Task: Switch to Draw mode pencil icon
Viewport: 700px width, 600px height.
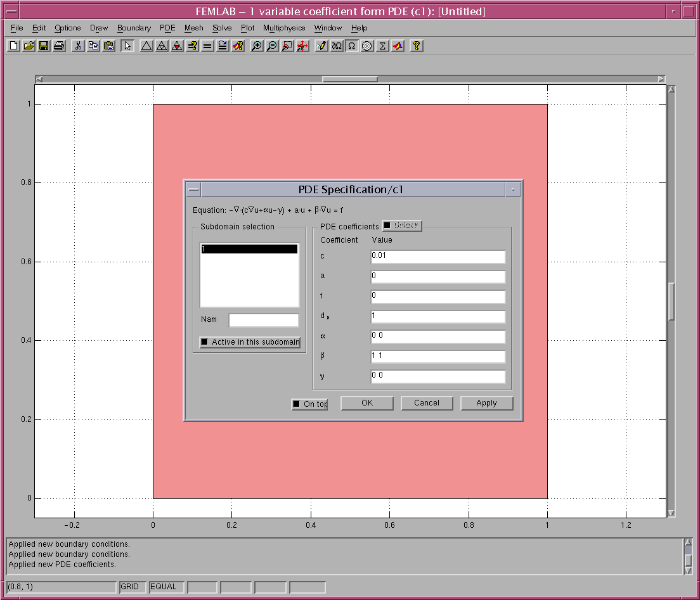Action: (321, 46)
